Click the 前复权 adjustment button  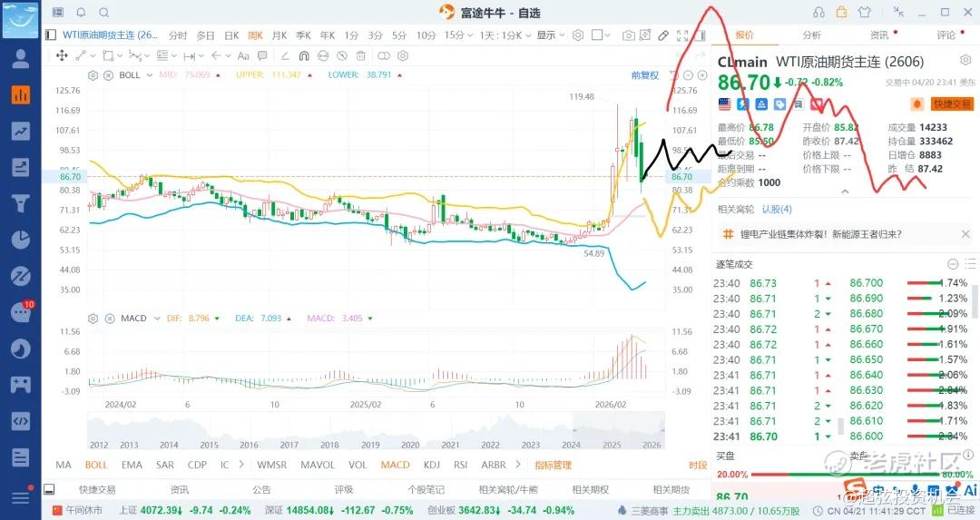pyautogui.click(x=645, y=75)
